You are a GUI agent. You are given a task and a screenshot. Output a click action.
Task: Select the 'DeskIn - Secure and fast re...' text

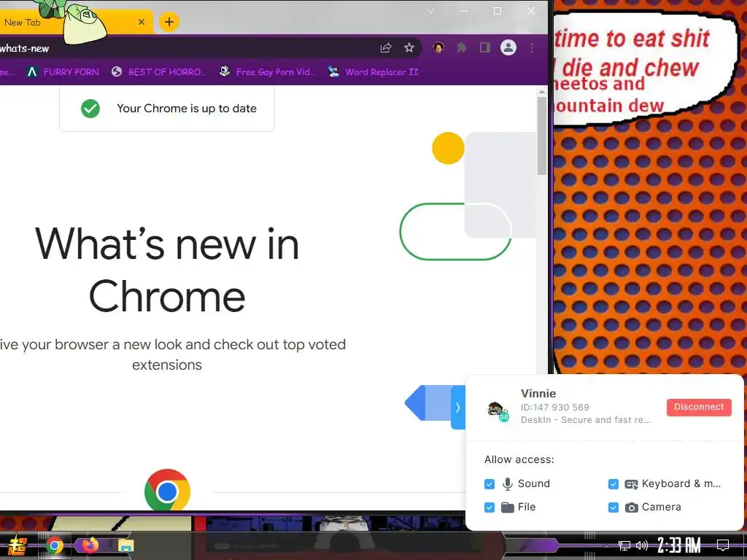click(x=586, y=419)
